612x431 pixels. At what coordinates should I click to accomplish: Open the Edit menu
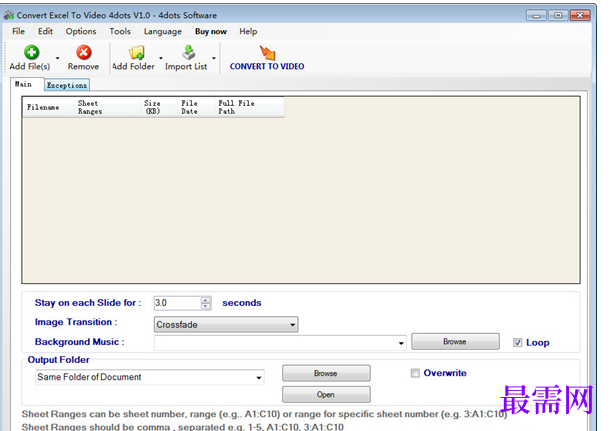click(x=45, y=31)
